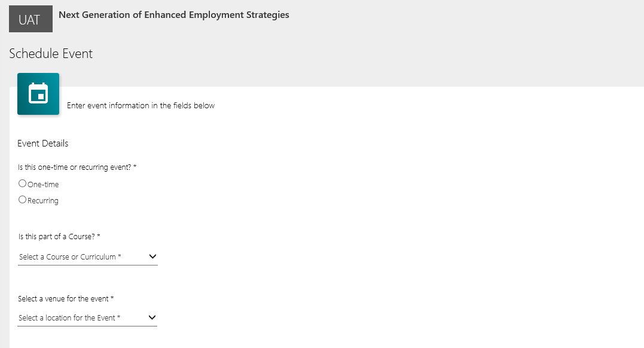
Task: Click the "Select a venue for the event" label
Action: [x=63, y=298]
